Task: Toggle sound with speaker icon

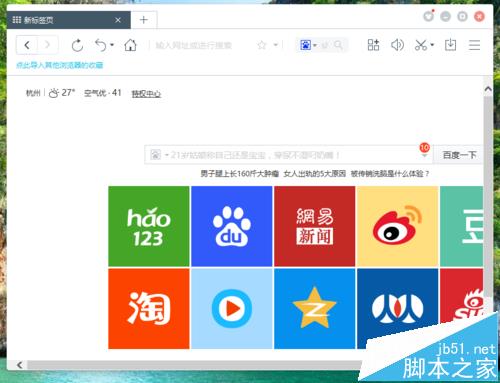Action: point(397,45)
